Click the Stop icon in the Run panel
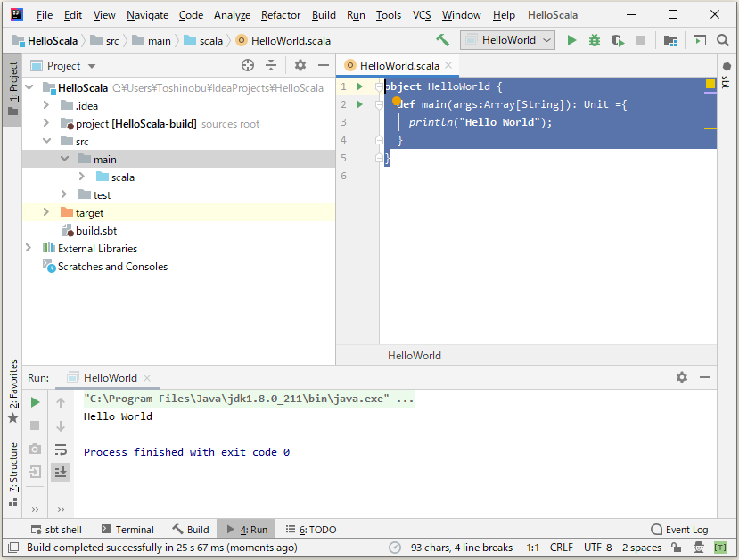Image resolution: width=739 pixels, height=560 pixels. (x=35, y=425)
